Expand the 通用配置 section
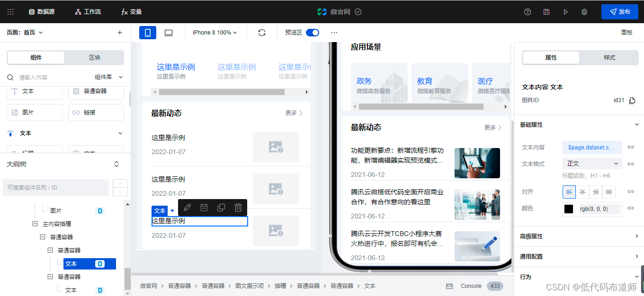Screen dimensions: 644x296 [579, 256]
